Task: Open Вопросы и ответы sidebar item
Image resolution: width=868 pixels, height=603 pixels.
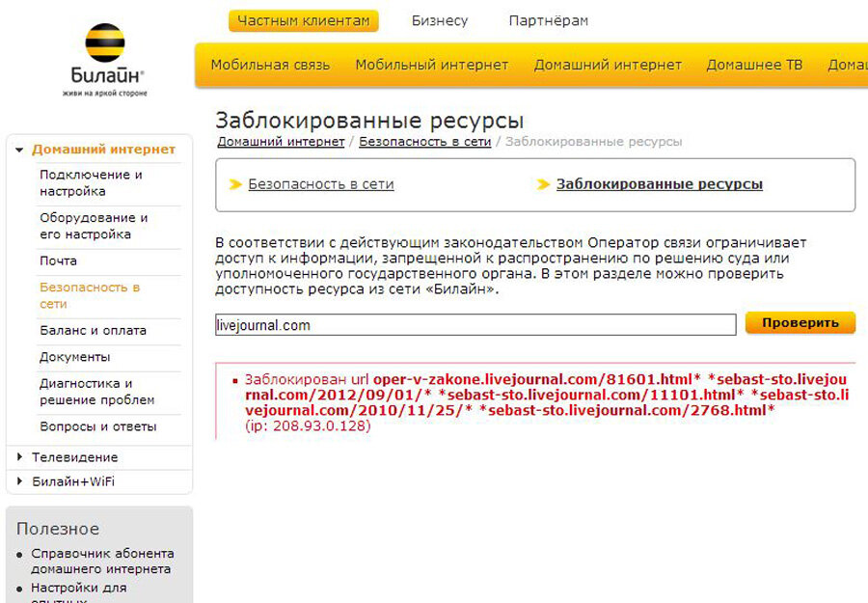Action: point(98,426)
